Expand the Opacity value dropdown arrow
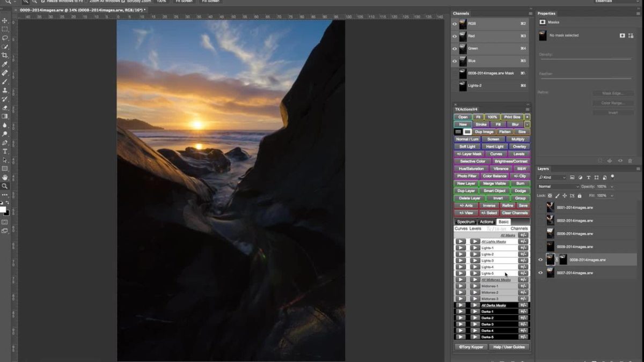 612,187
